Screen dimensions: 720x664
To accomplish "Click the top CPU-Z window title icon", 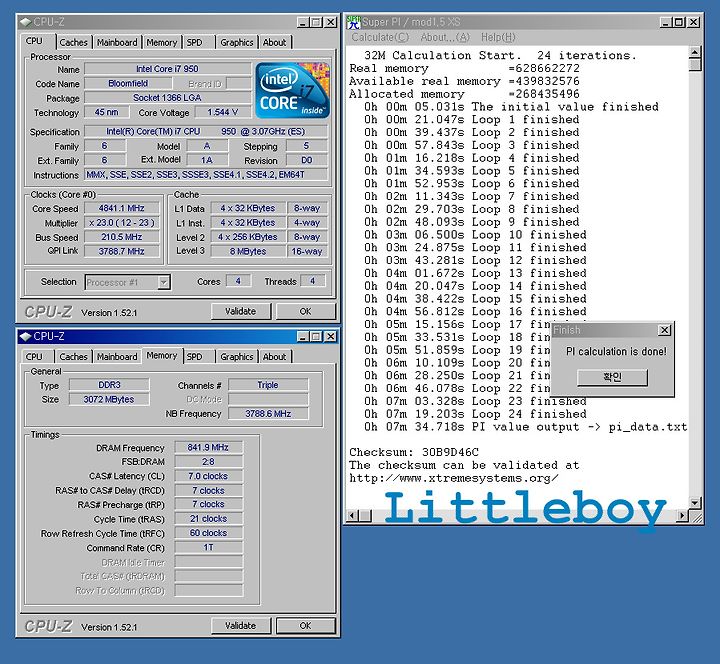I will (26, 22).
